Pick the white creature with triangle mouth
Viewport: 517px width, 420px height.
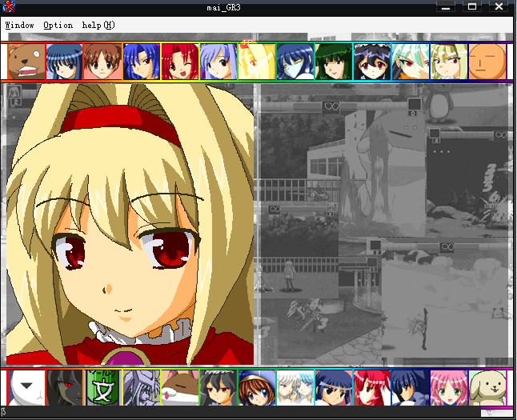click(26, 388)
